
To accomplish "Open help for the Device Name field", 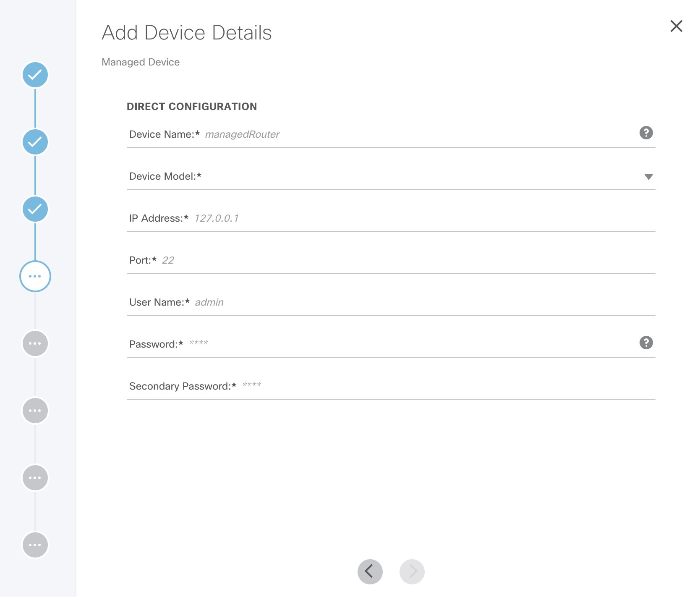I will (646, 133).
